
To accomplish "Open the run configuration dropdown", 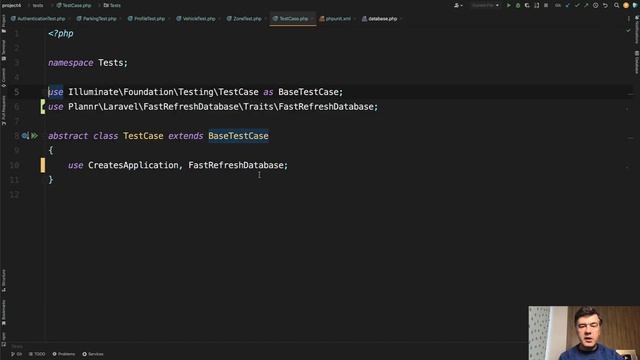I will click(485, 5).
